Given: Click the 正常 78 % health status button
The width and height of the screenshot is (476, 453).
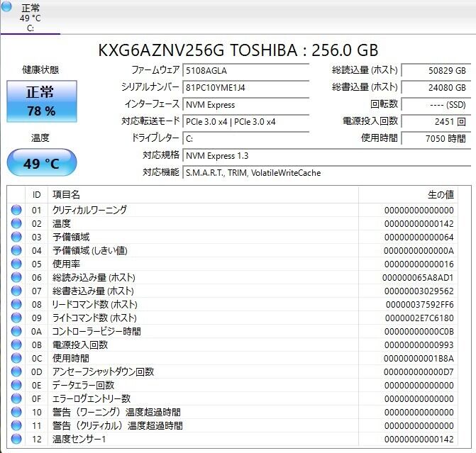Looking at the screenshot, I should point(42,101).
